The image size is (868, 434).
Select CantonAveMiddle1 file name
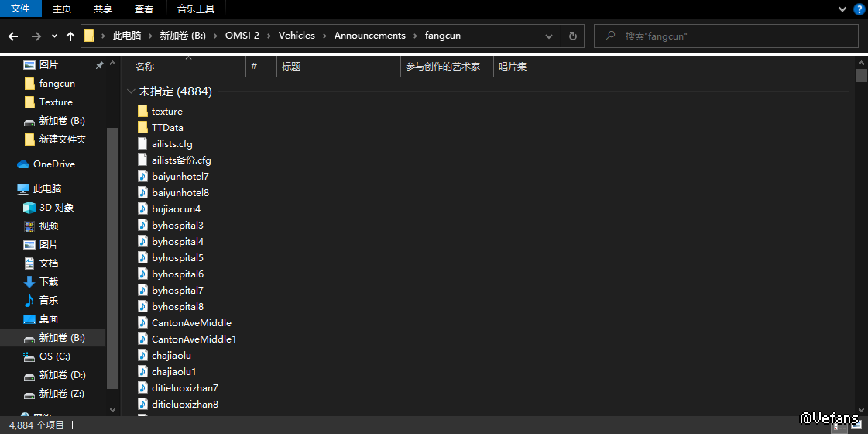pos(194,339)
